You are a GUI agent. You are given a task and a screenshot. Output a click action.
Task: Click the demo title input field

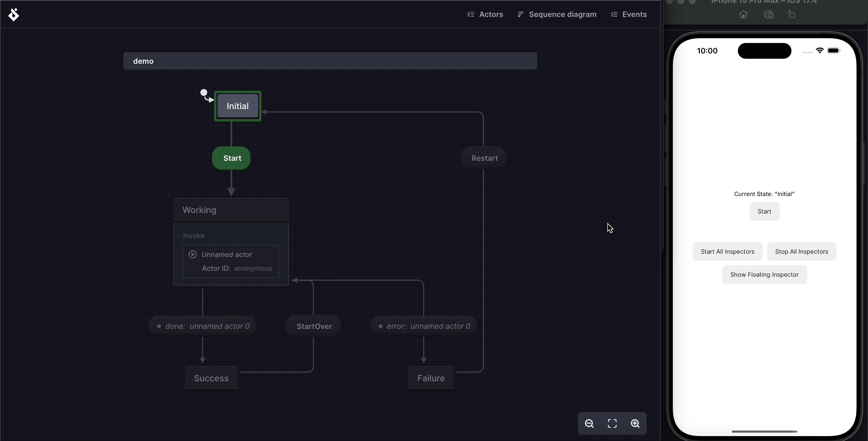330,61
